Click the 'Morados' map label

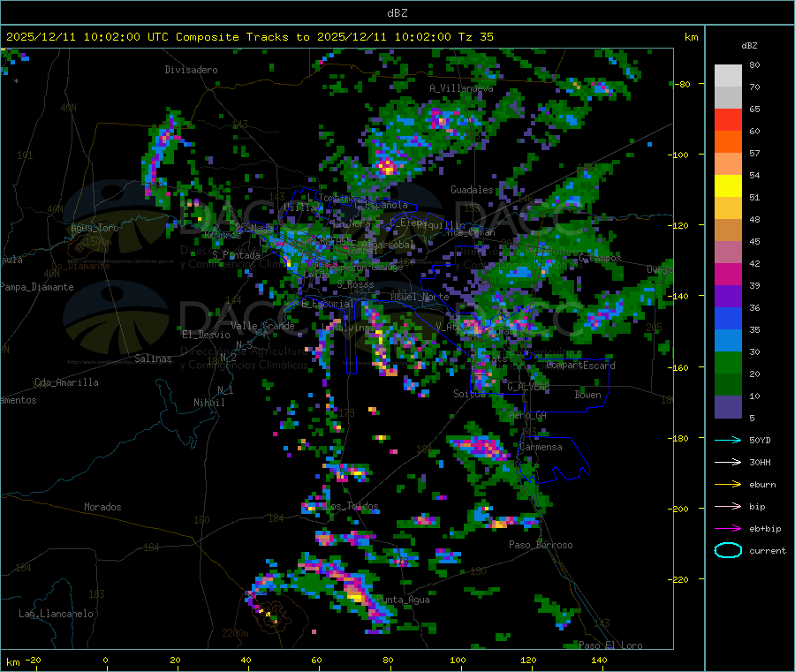103,507
